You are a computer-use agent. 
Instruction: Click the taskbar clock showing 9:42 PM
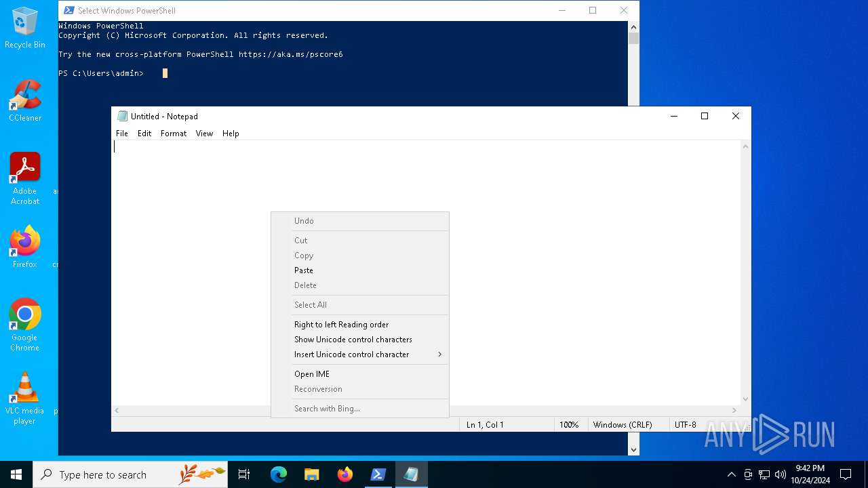(x=810, y=474)
